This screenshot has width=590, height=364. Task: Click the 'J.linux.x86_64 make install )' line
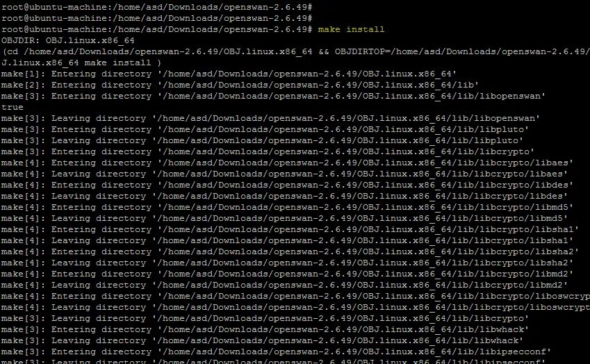81,63
